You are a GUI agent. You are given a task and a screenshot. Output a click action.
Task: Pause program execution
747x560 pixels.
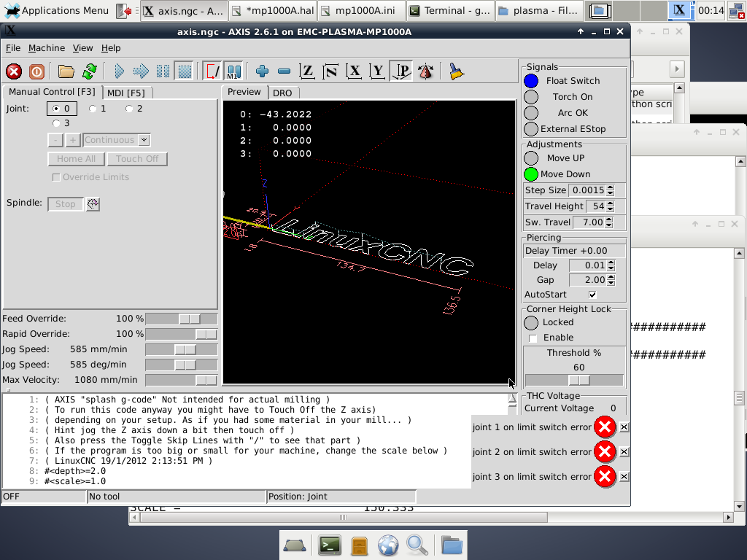pyautogui.click(x=163, y=72)
